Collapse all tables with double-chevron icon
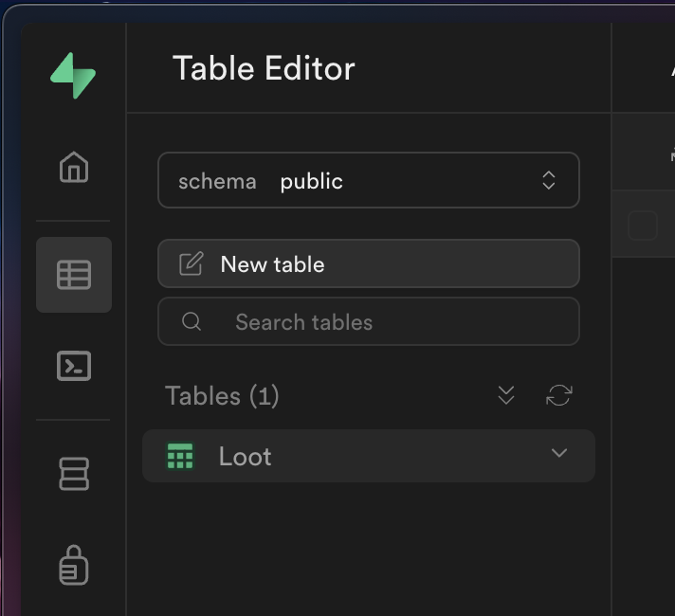The image size is (675, 616). 506,396
